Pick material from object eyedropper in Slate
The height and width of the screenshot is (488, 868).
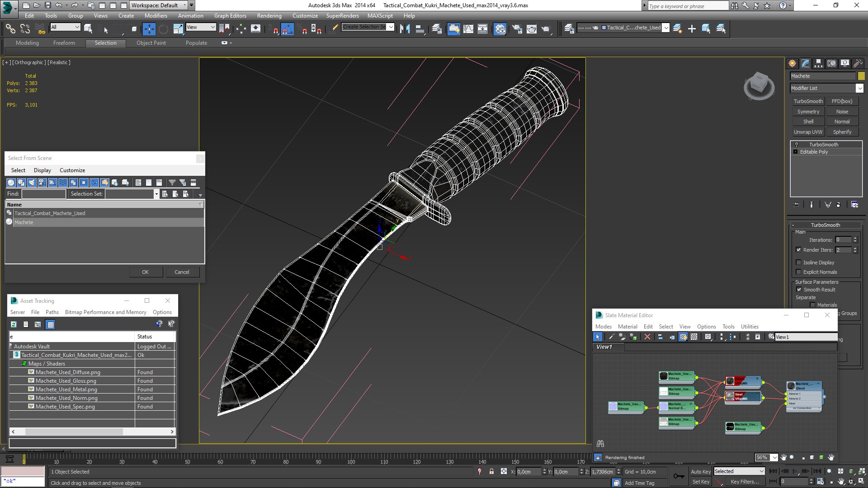[611, 337]
